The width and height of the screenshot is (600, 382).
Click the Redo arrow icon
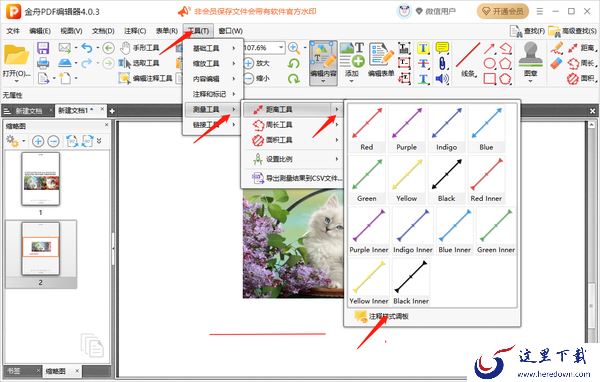87,63
